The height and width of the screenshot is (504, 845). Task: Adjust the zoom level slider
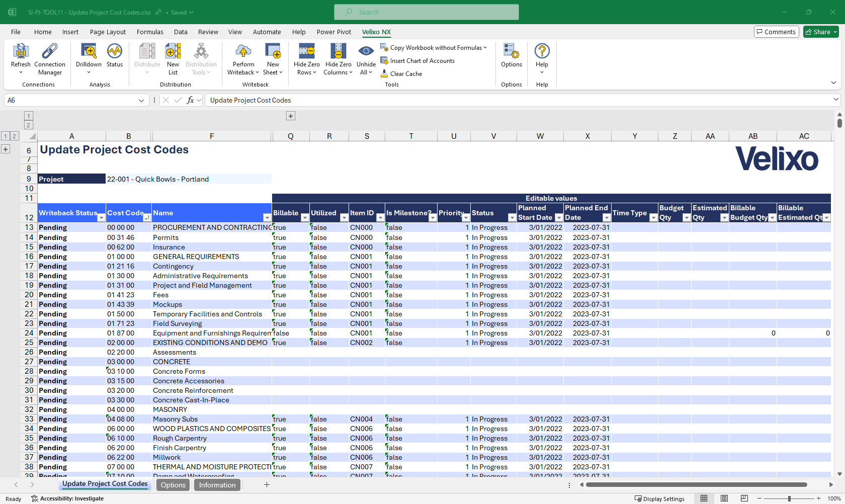(789, 498)
